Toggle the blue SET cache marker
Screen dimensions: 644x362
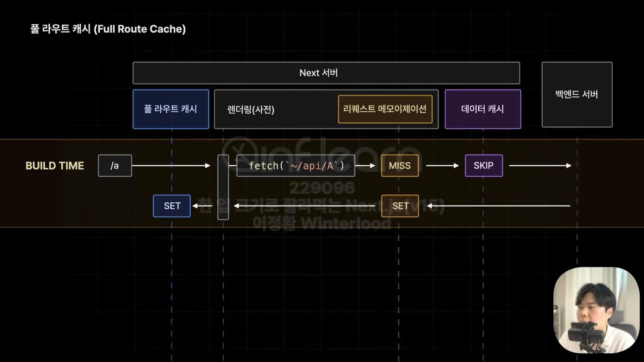click(x=171, y=206)
